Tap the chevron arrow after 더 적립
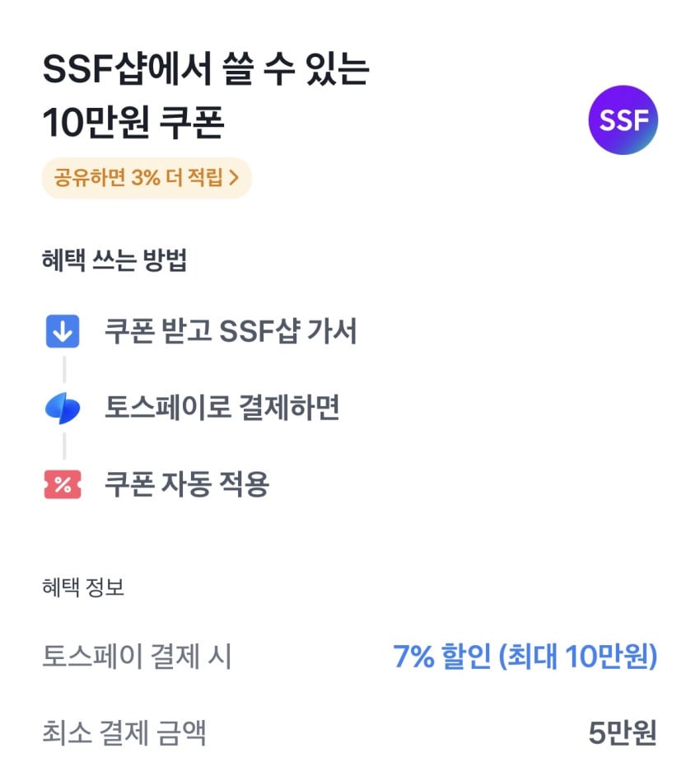Screen dimensions: 700x767 click(234, 177)
